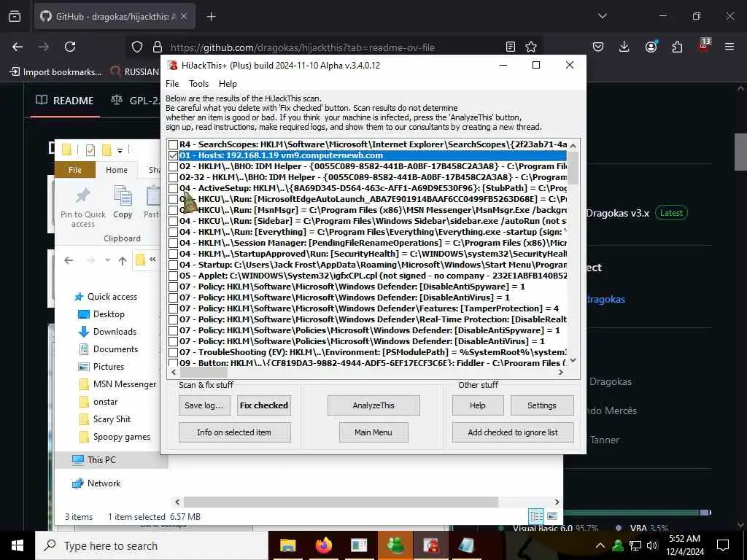Select O4 Session Manager PendingFileRenameOperations entry

pos(373,243)
